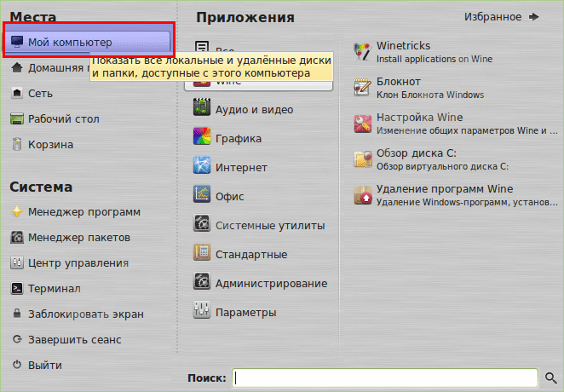The width and height of the screenshot is (564, 392).
Task: Click the Стандартные calculator icon
Action: (202, 251)
